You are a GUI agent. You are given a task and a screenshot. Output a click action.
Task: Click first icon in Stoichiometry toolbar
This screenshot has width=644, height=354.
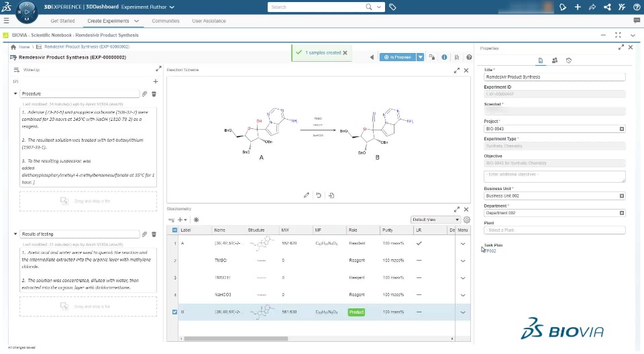171,220
